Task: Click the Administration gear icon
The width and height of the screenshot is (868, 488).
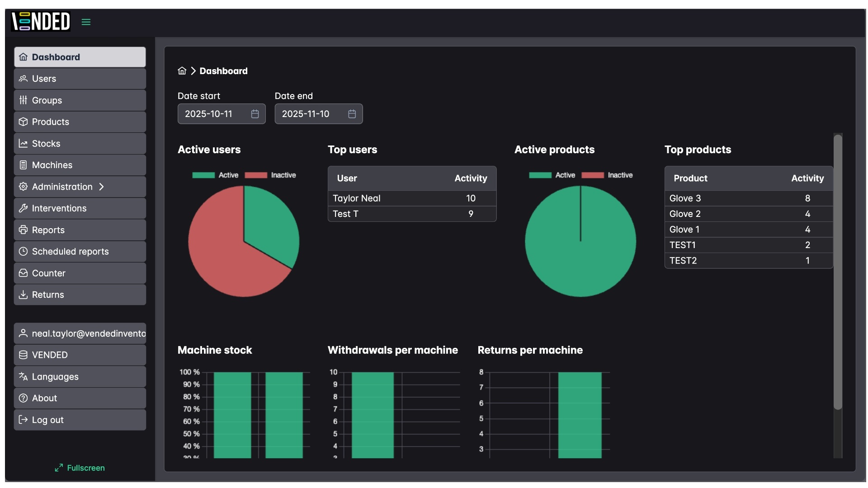Action: [23, 187]
